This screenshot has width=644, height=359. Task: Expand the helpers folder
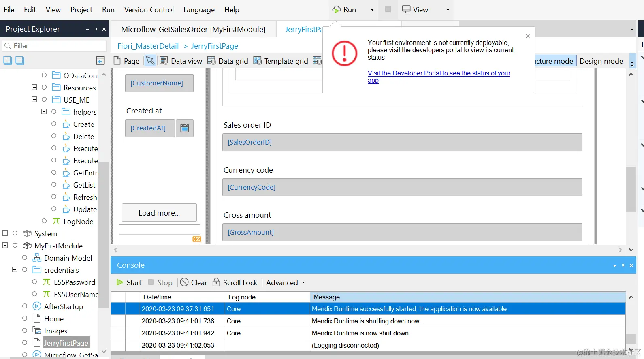coord(44,111)
